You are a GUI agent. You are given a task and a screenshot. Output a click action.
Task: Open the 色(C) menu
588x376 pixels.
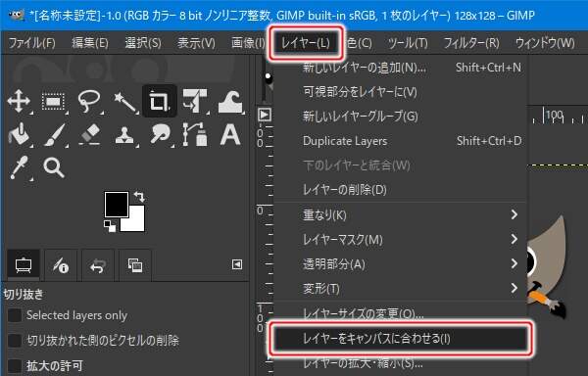point(359,43)
